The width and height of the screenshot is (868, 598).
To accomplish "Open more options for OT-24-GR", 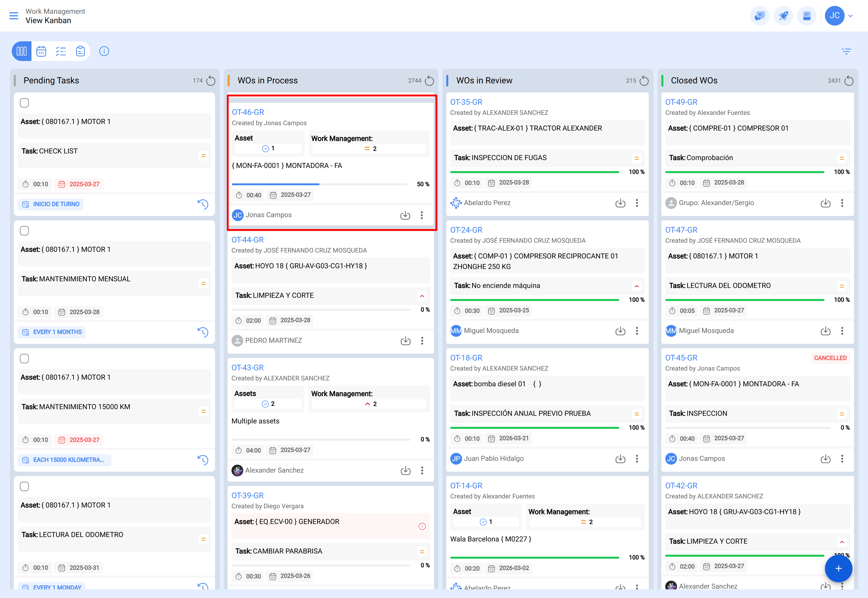I will tap(637, 331).
